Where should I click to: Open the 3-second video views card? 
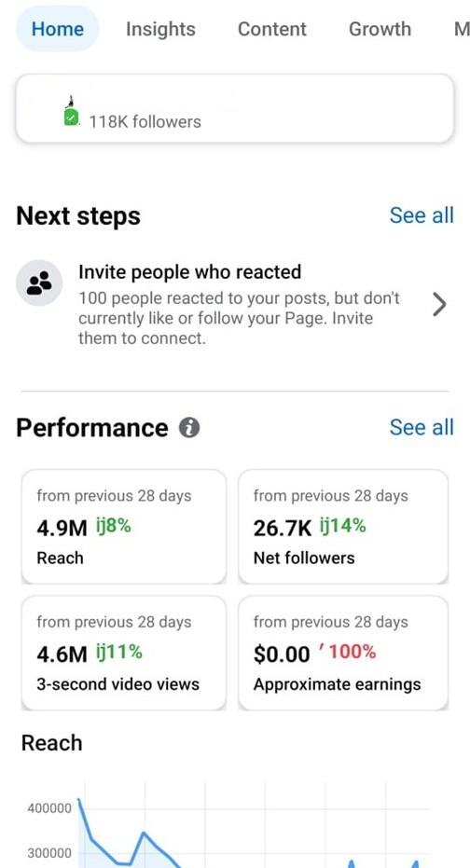tap(124, 653)
